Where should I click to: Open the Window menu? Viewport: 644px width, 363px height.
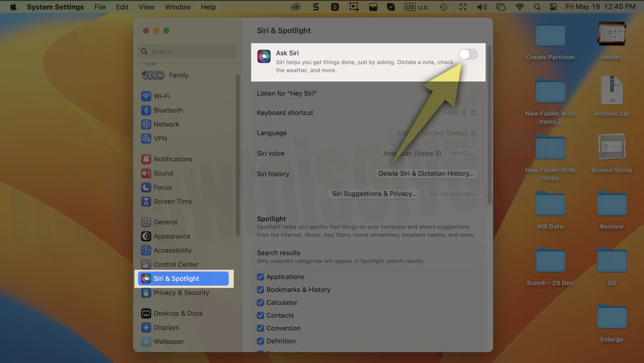coord(178,7)
